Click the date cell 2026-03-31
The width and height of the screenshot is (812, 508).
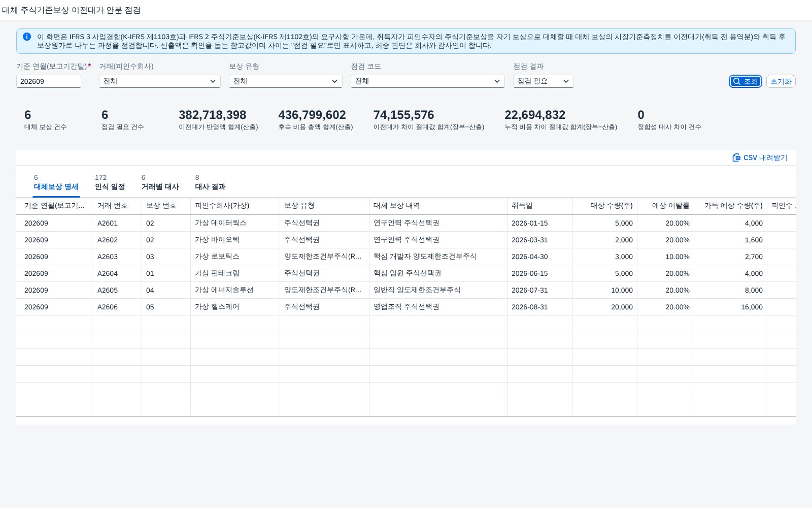(x=539, y=240)
